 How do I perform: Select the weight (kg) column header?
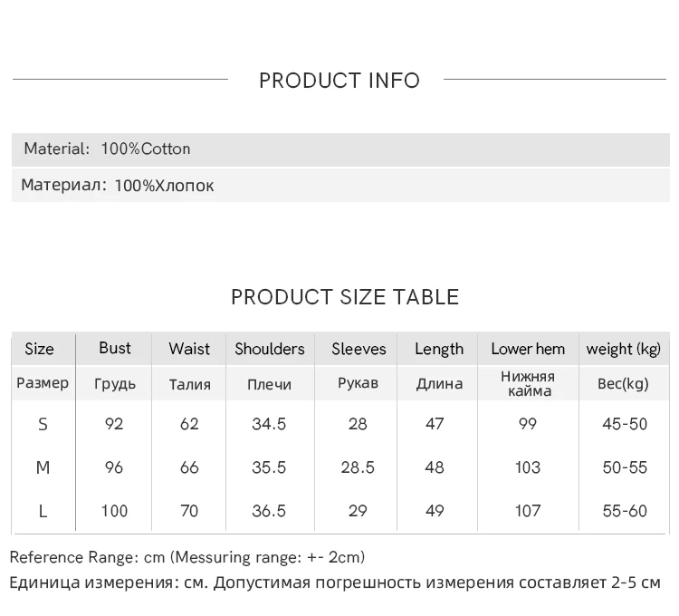click(x=624, y=349)
